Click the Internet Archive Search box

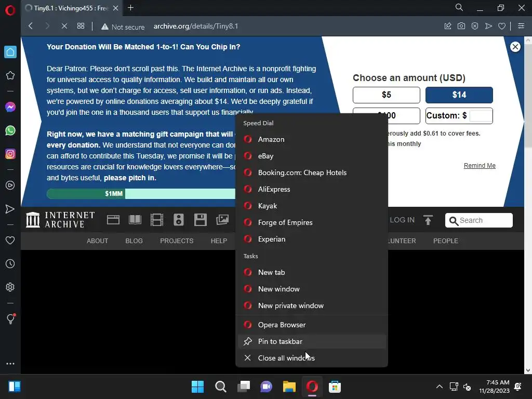478,220
